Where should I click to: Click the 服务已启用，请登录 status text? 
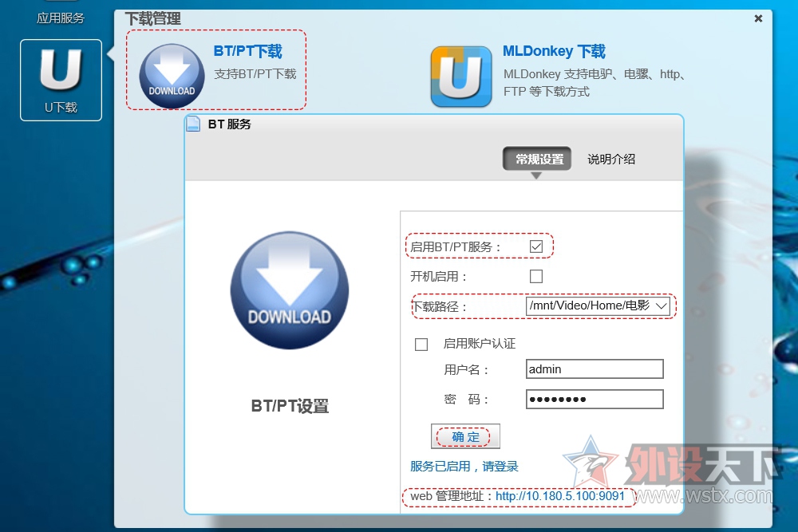point(464,467)
